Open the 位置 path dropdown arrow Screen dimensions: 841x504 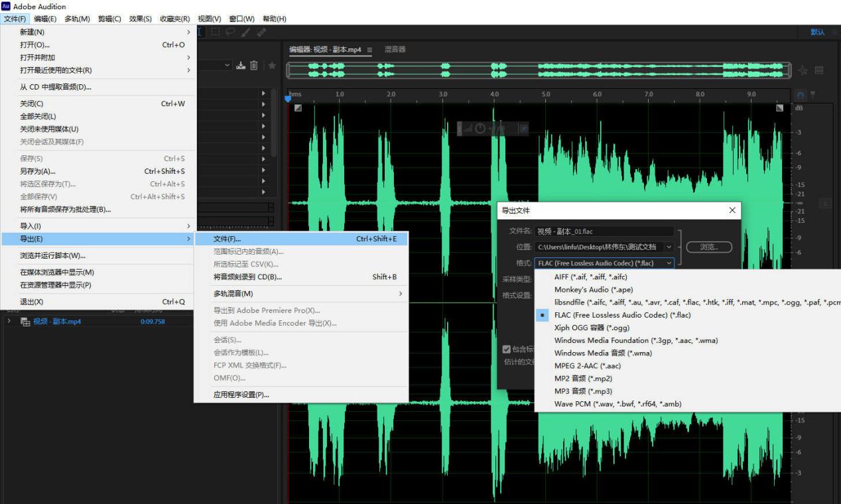pos(669,247)
